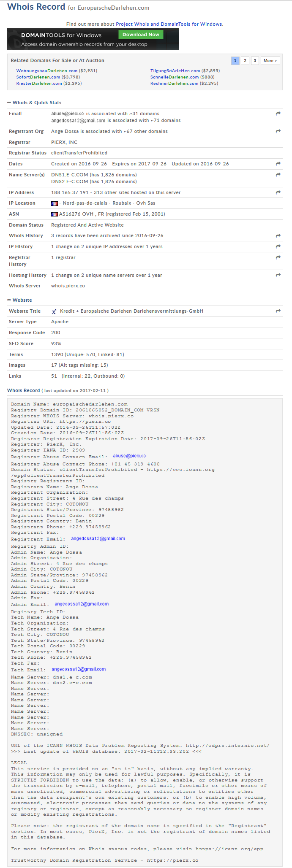Click the SEO Score 93% value

56,343
